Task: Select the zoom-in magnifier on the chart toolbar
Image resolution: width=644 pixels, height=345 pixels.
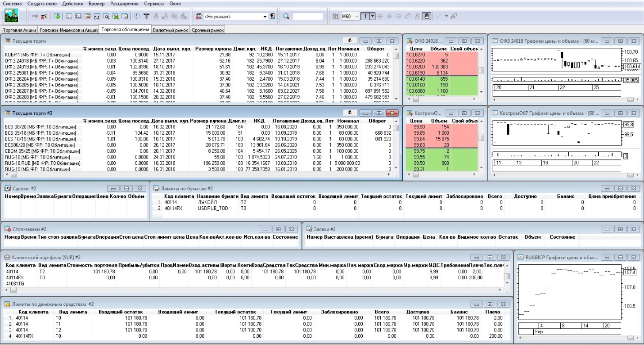Action: click(389, 16)
